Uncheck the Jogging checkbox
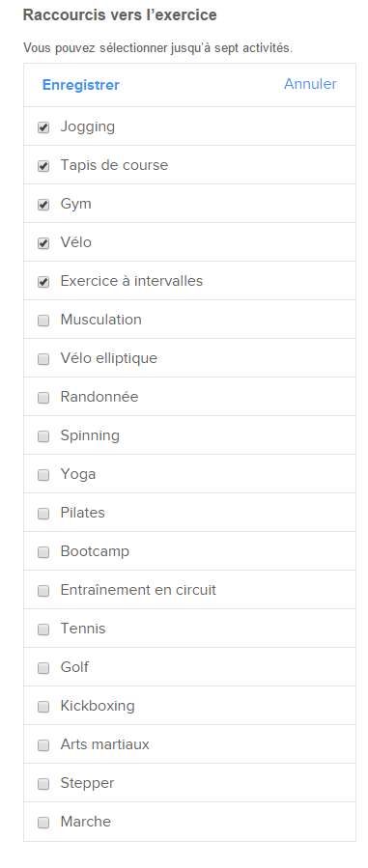 click(43, 127)
